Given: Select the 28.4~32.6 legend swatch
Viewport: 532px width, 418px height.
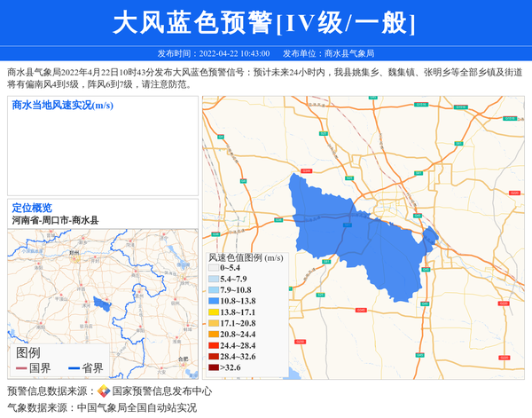Looking at the screenshot, I should pyautogui.click(x=214, y=356).
